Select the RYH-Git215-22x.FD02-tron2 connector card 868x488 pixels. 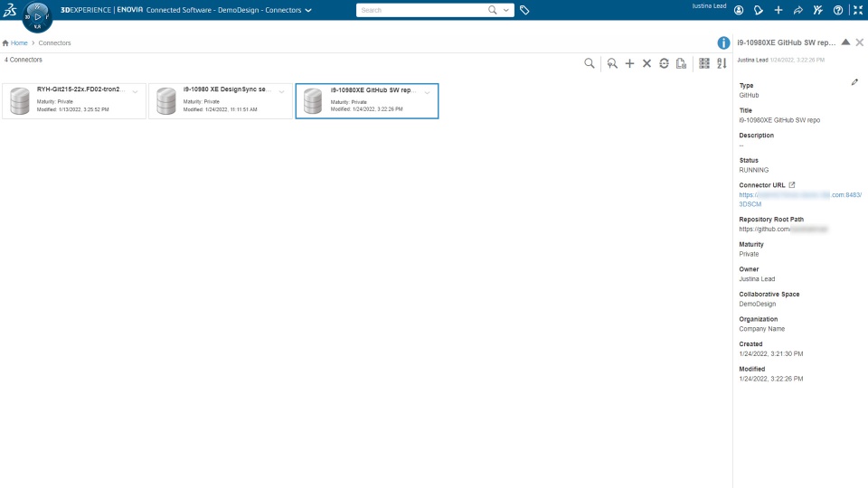click(x=74, y=100)
